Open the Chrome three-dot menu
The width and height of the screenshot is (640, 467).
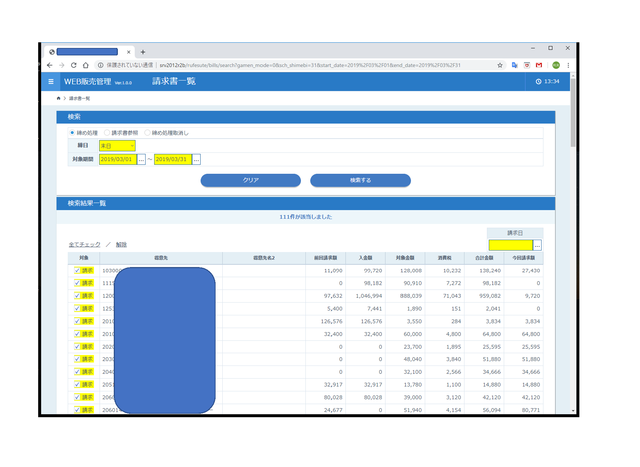point(569,65)
